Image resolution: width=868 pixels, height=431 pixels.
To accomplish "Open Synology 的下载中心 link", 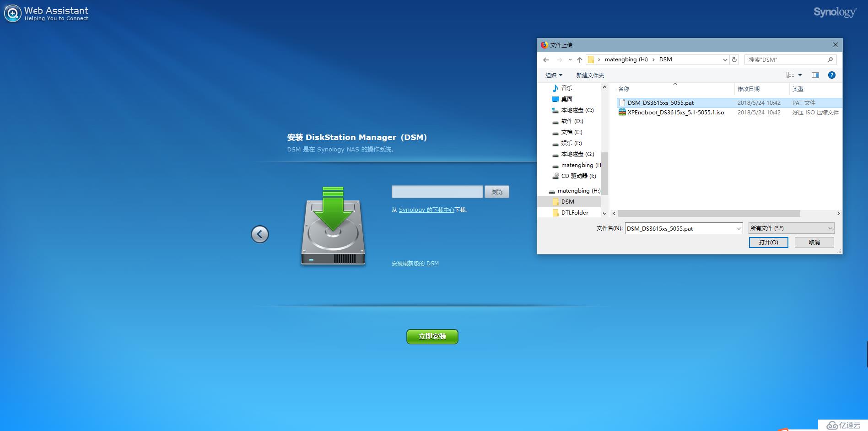I will click(x=426, y=210).
